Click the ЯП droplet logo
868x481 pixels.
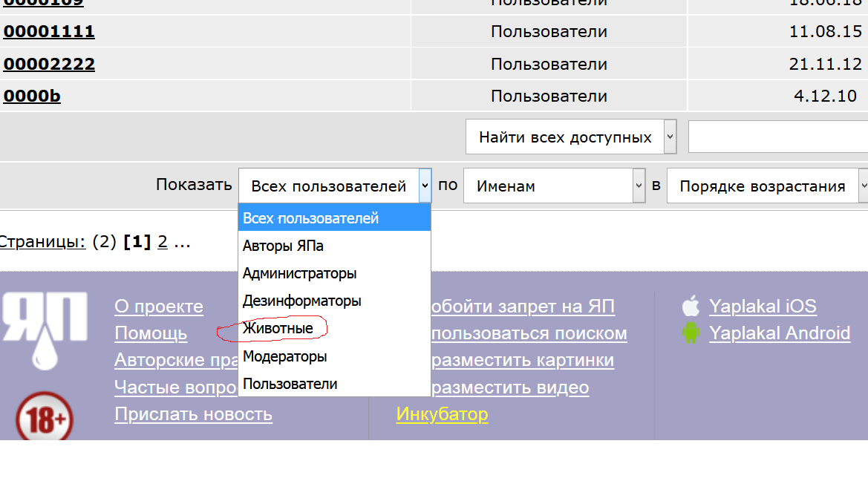point(45,330)
